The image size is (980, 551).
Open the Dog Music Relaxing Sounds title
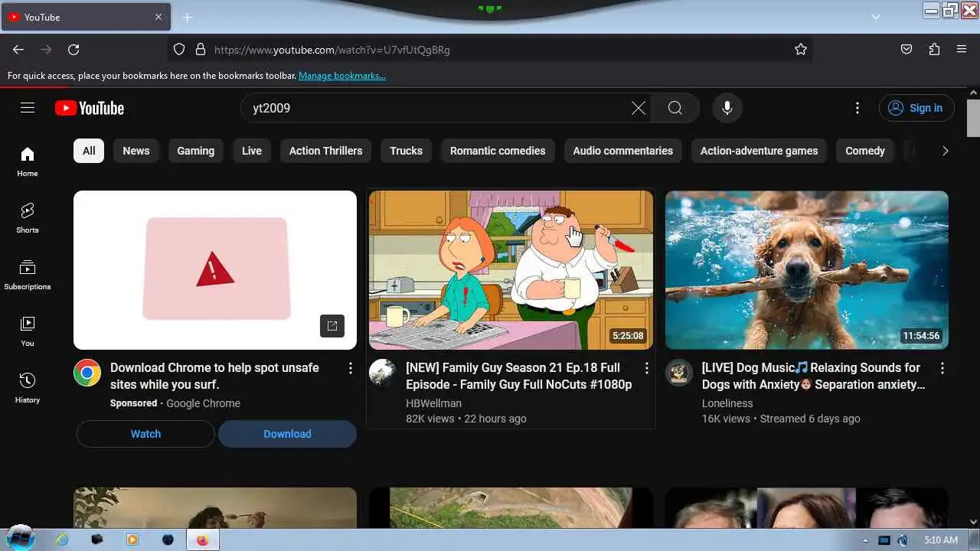pos(814,376)
